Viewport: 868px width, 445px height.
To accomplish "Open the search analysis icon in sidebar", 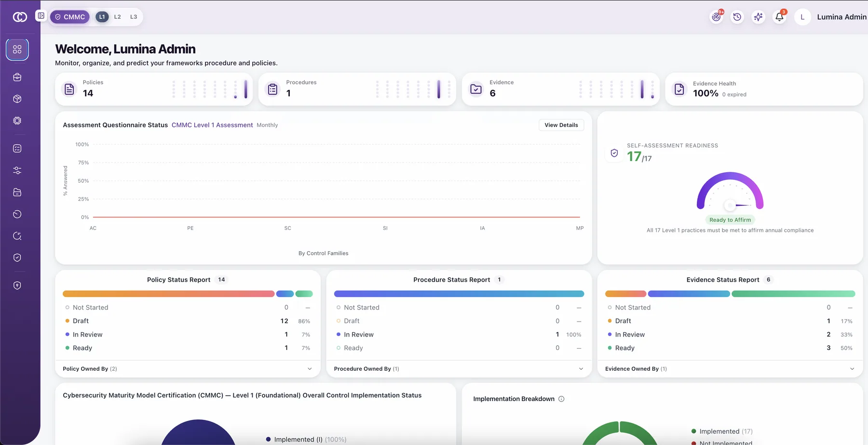I will 17,236.
